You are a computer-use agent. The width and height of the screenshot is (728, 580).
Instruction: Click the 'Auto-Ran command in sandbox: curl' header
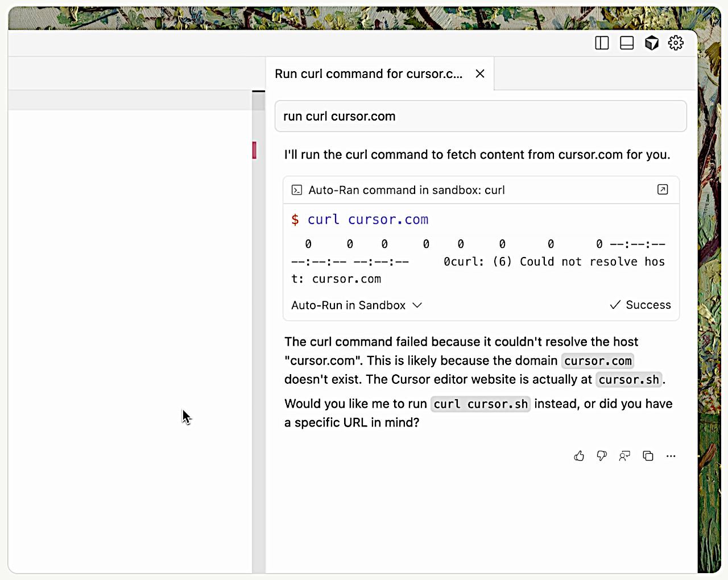406,190
